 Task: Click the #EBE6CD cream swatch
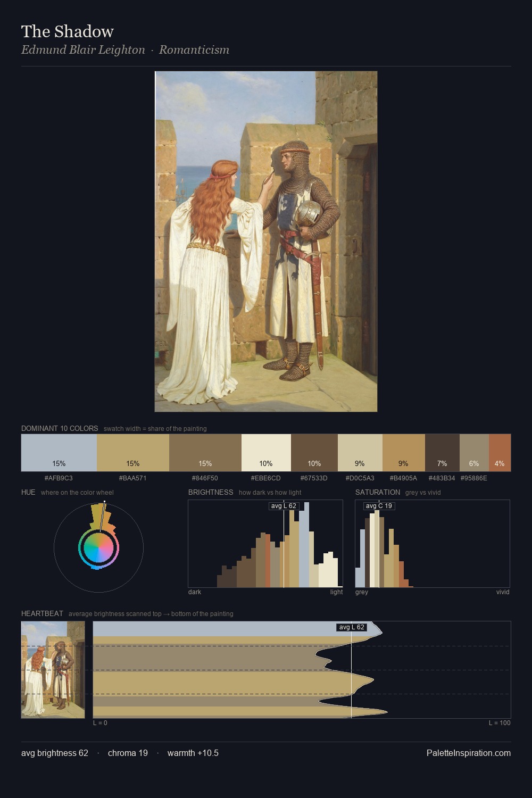click(266, 453)
